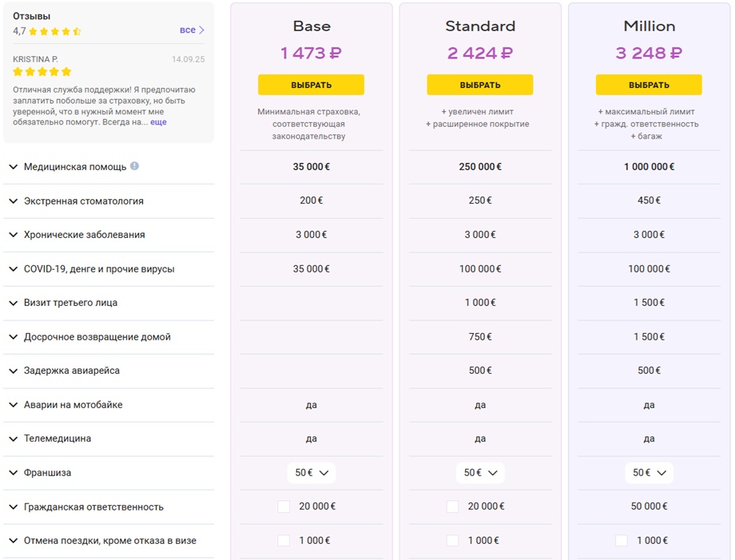This screenshot has width=735, height=560.
Task: Click Kristina P.'s five-star rating
Action: (42, 72)
